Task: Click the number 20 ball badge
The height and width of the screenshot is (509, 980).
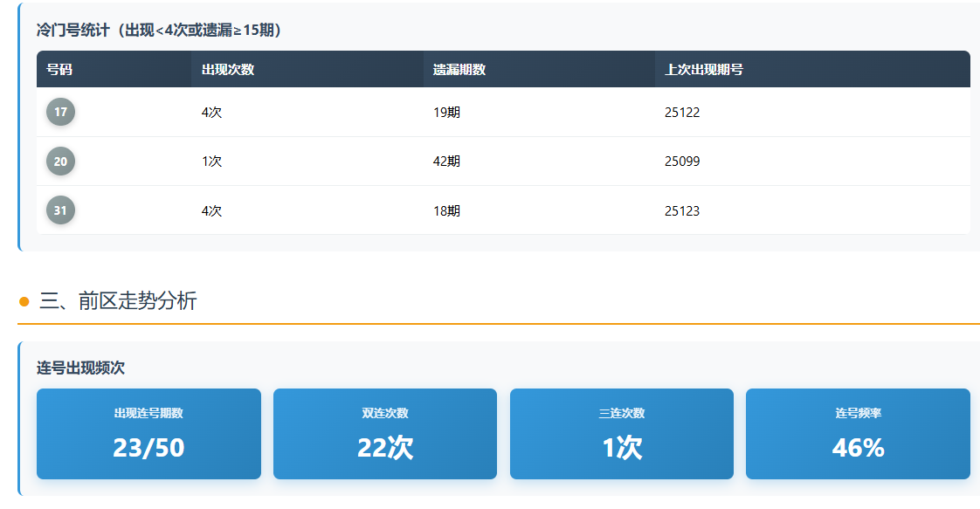Action: tap(60, 162)
